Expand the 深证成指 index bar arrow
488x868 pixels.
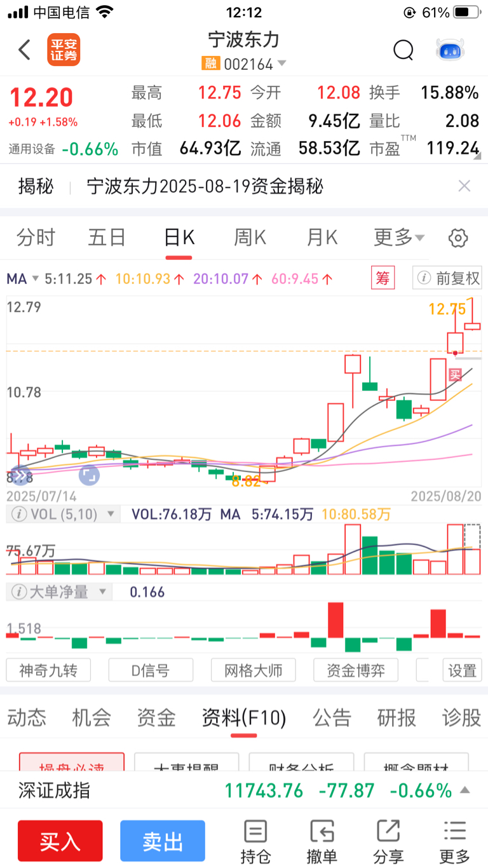click(x=465, y=790)
